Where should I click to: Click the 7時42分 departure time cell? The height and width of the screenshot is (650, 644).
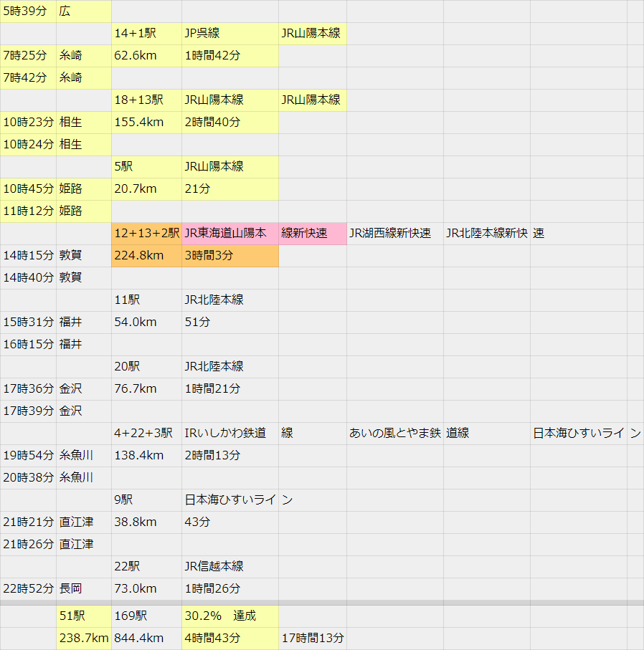click(28, 78)
